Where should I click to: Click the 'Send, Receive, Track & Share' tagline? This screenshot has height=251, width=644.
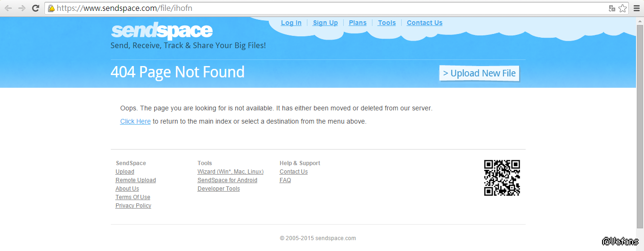pyautogui.click(x=188, y=46)
